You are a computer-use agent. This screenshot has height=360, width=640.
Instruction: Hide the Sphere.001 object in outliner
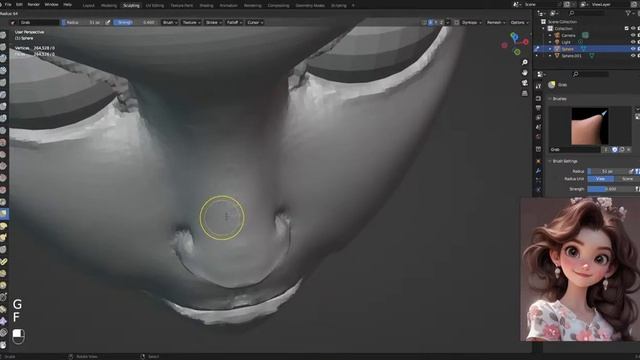tap(633, 56)
